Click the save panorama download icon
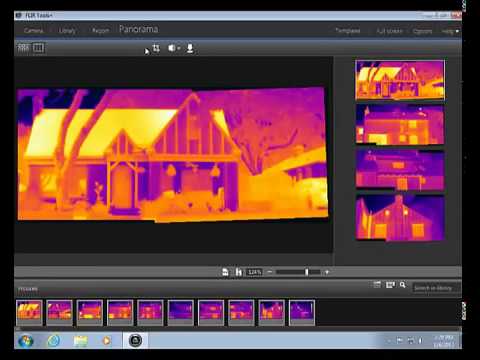Viewport: 480px width, 360px height. tap(190, 49)
